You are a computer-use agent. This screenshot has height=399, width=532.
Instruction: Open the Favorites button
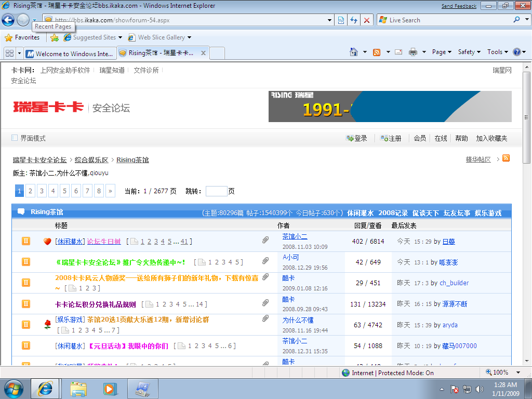[x=22, y=37]
